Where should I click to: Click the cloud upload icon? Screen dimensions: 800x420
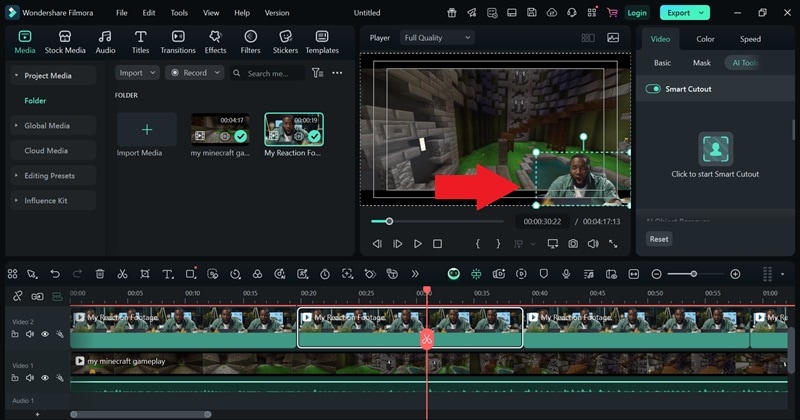pyautogui.click(x=552, y=13)
